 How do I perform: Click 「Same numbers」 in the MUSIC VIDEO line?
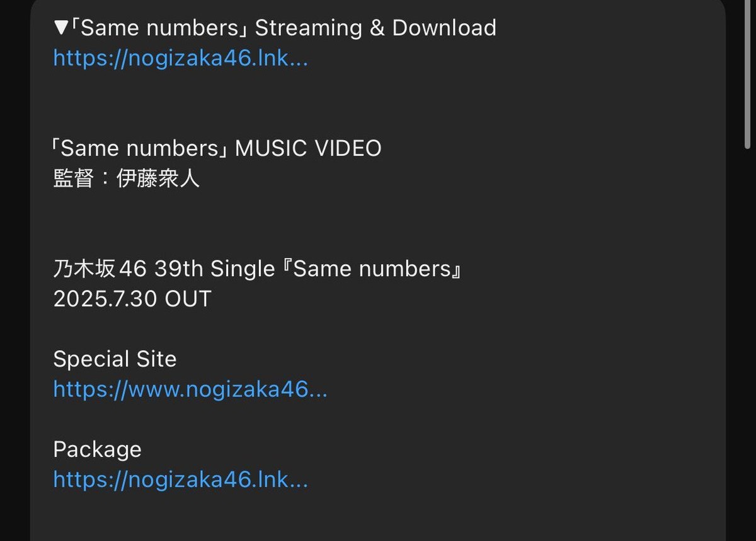141,148
